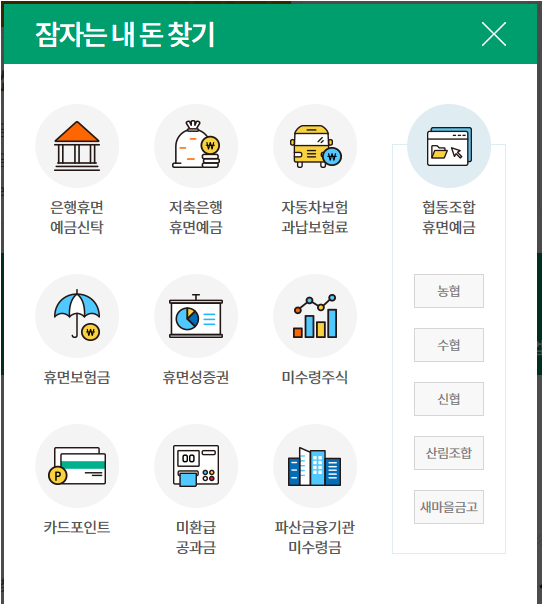Select the 자동차보험 과납보험료 text link
This screenshot has height=605, width=543.
coord(315,217)
